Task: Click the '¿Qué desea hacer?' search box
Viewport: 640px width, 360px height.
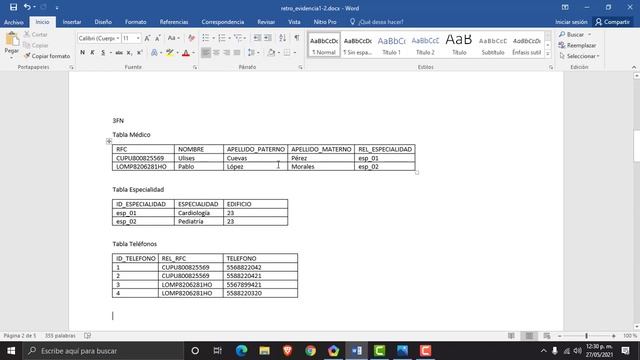Action: point(381,22)
